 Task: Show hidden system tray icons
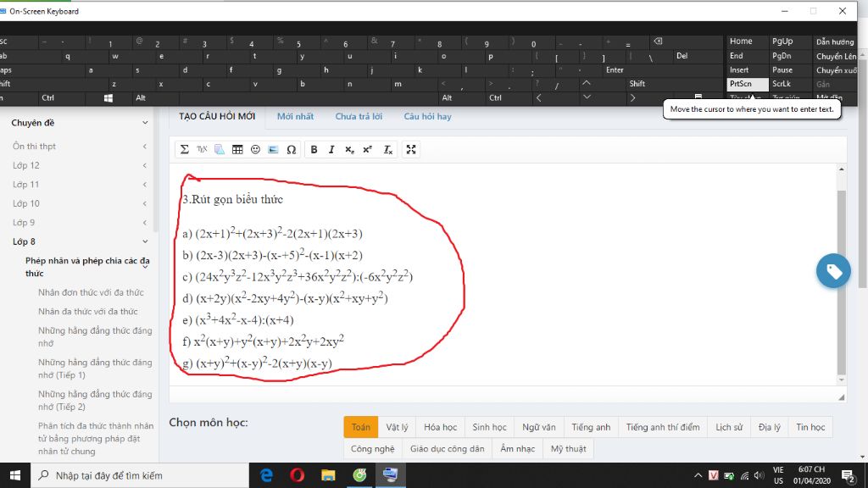[x=698, y=475]
